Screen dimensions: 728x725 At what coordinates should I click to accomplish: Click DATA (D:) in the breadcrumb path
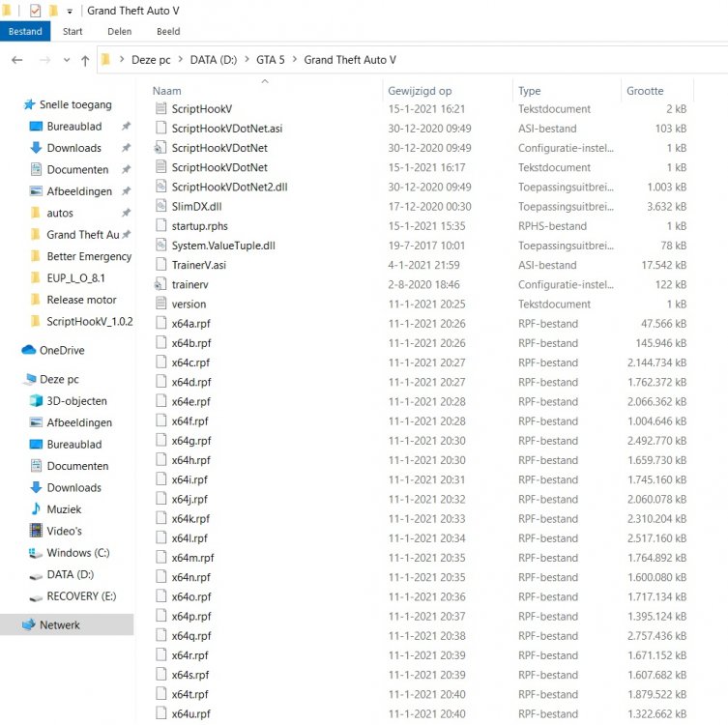click(x=214, y=60)
